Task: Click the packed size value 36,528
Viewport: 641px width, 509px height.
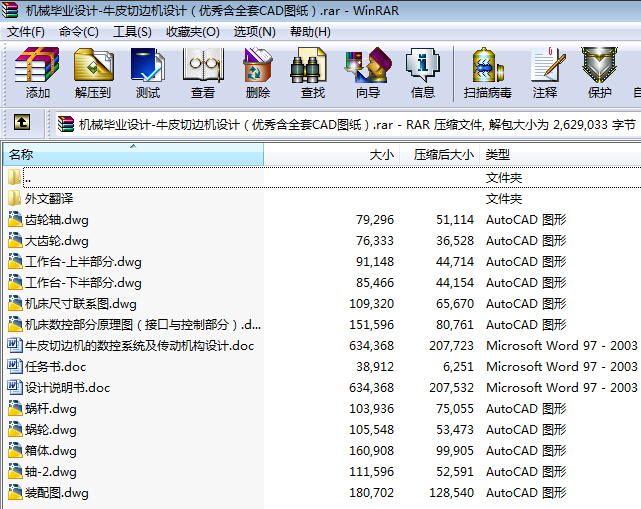Action: coord(455,240)
